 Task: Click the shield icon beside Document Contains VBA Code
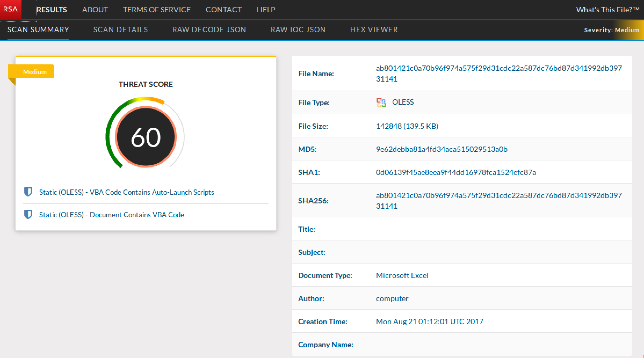click(28, 214)
